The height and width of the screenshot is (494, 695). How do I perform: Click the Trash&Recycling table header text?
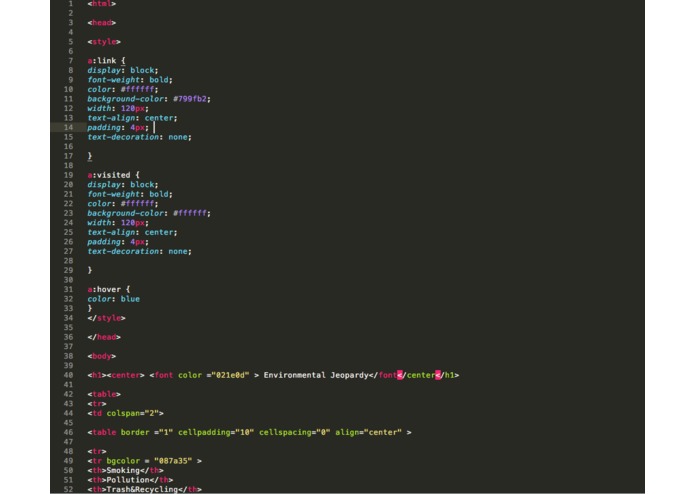coord(142,490)
